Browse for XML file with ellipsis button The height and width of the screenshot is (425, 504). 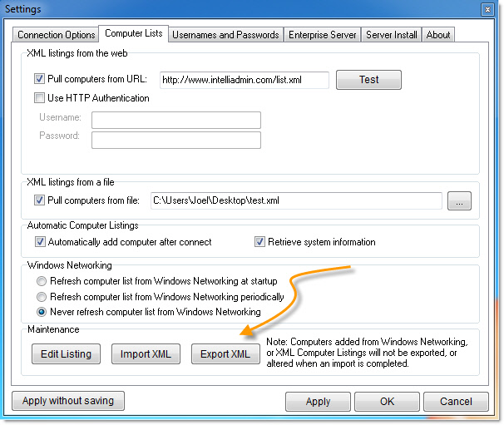click(x=459, y=201)
